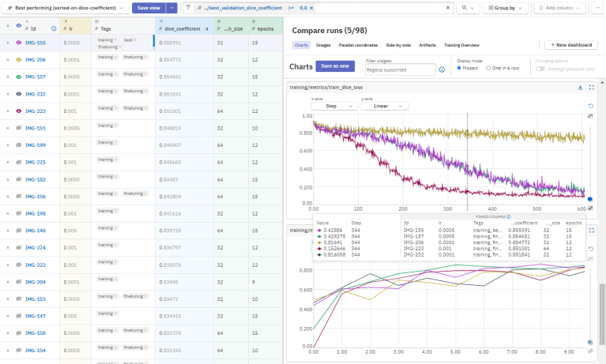Click the filter icon in query bar

point(188,8)
